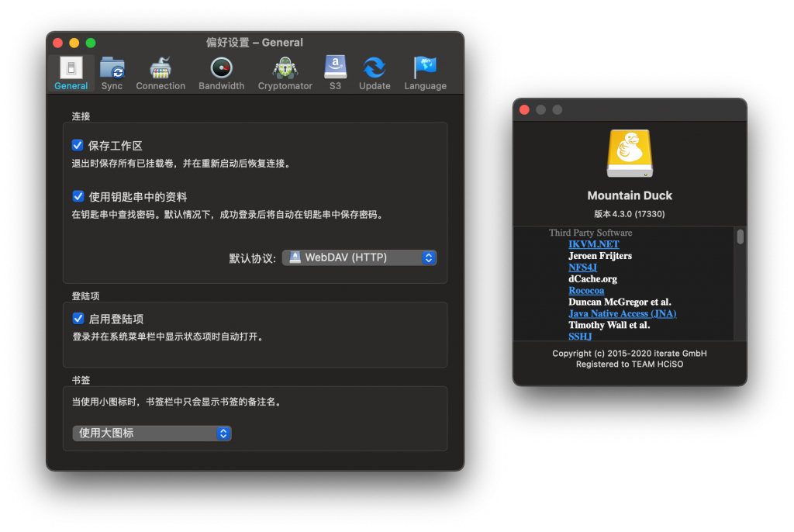
Task: Click the Duncan McGregor et al. text
Action: pyautogui.click(x=620, y=302)
